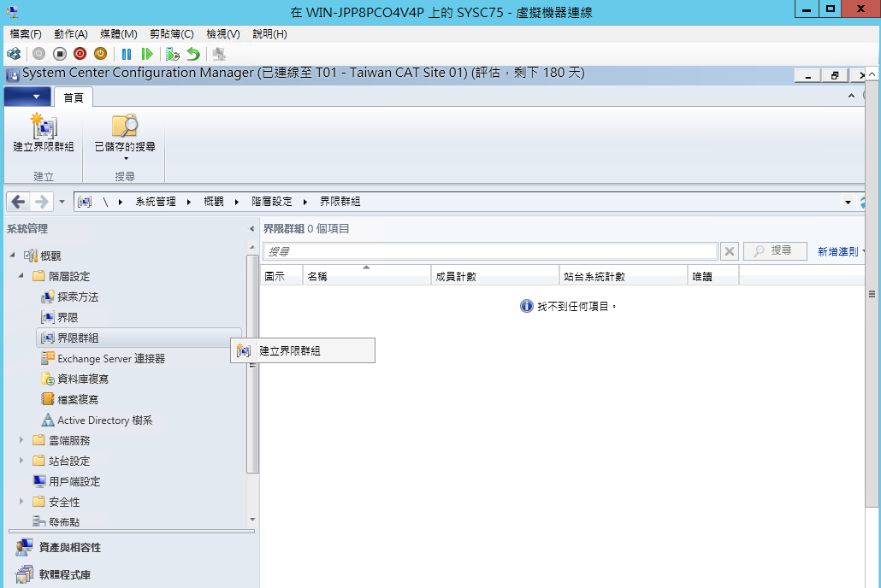Open the 資料庫複寫 node
The height and width of the screenshot is (588, 881).
pyautogui.click(x=74, y=379)
